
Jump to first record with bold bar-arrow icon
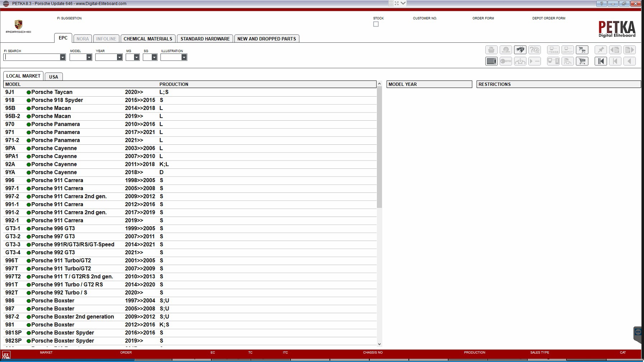point(601,61)
